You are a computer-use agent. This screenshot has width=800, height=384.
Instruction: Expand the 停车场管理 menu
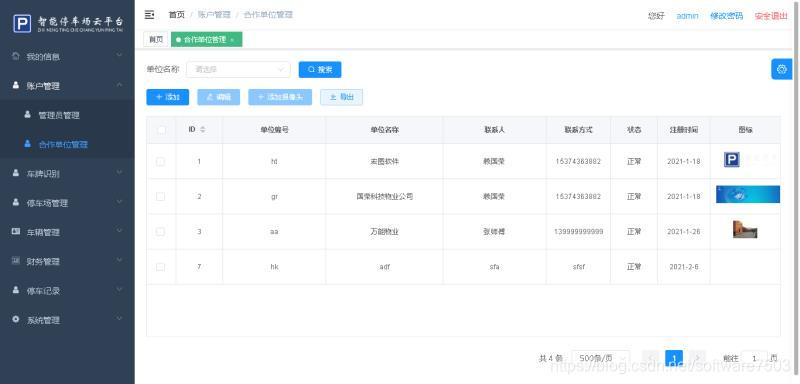67,202
